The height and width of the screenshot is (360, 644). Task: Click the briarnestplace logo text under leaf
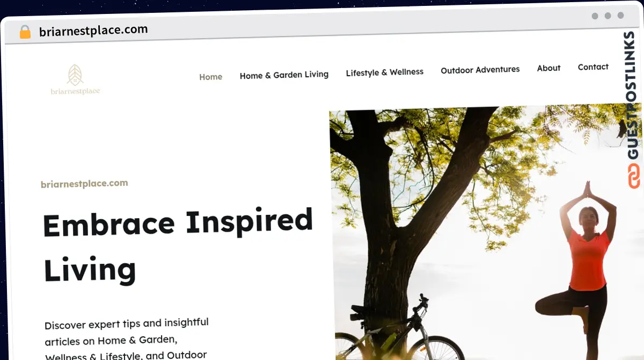tap(75, 91)
